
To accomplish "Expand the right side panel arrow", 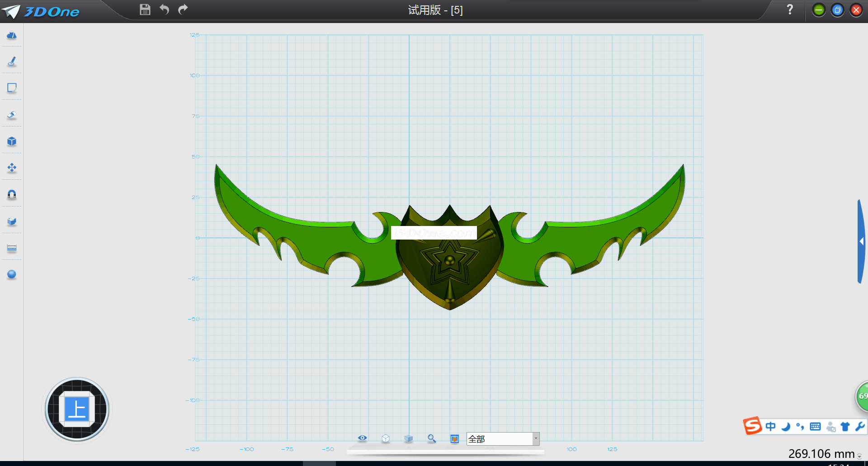I will pos(862,241).
